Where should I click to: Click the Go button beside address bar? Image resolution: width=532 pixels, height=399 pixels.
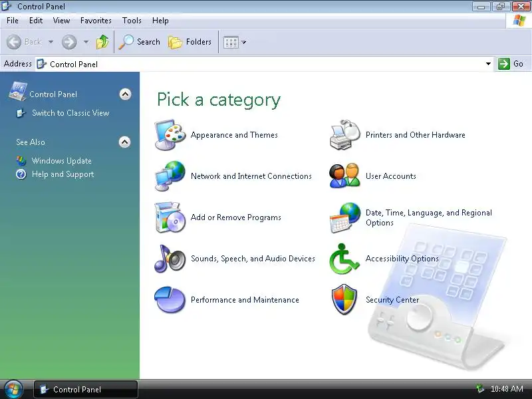(x=511, y=64)
